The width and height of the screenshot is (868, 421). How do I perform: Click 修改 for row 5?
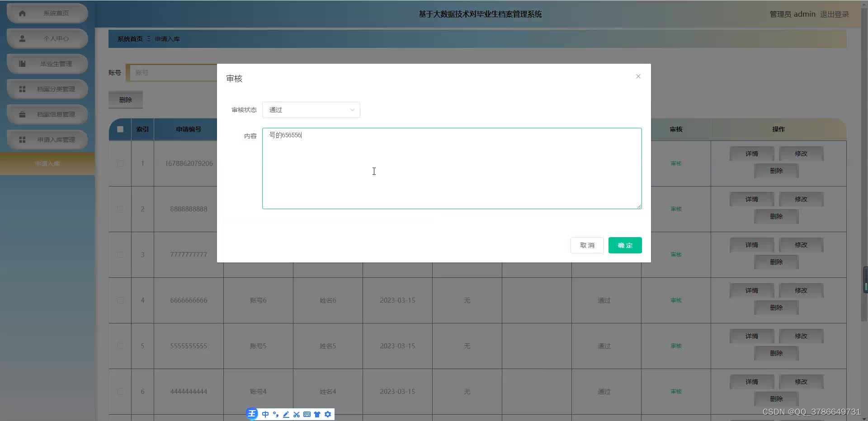pos(801,336)
